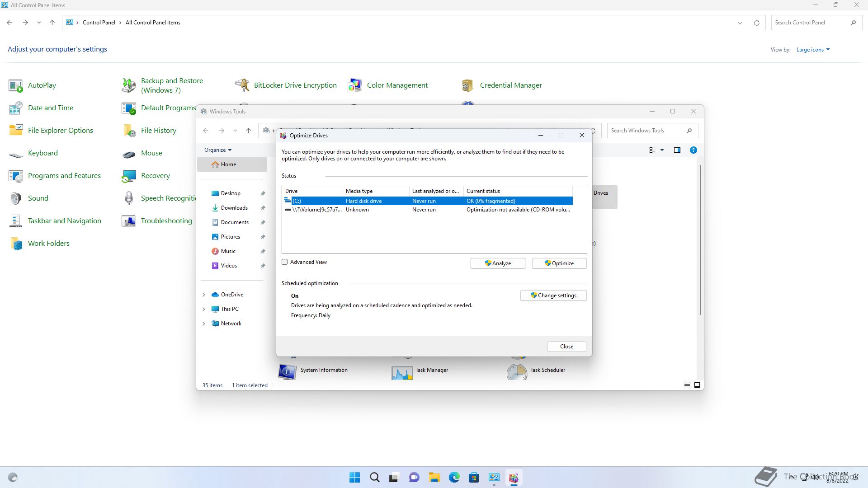Select Pictures in quick access list

pos(230,237)
